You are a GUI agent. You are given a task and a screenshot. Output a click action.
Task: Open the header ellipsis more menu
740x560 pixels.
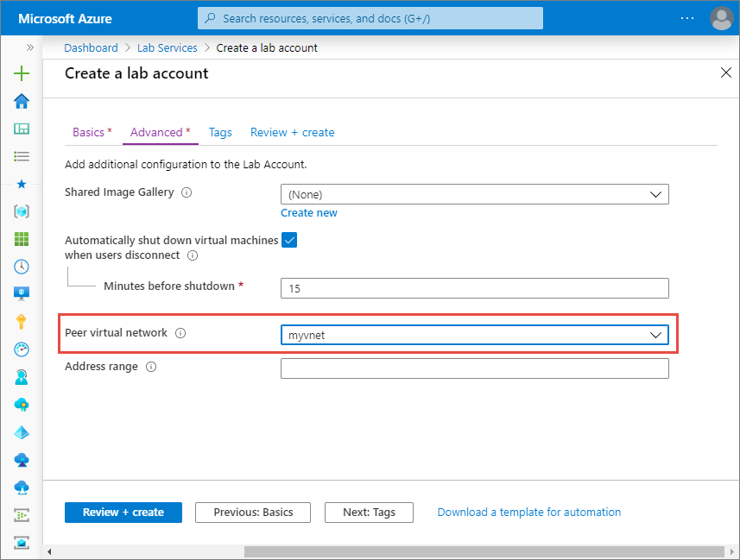[x=687, y=18]
